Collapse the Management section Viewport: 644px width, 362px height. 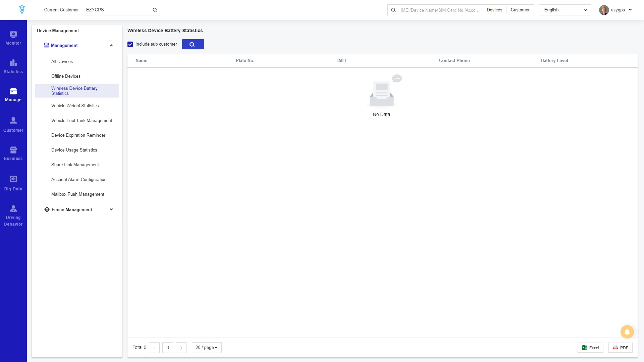(111, 46)
